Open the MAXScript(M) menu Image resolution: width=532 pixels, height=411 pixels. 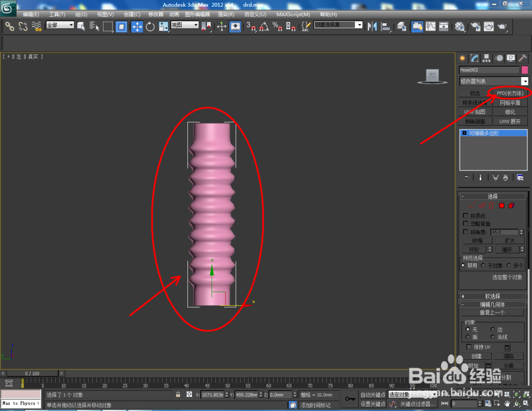(x=293, y=14)
